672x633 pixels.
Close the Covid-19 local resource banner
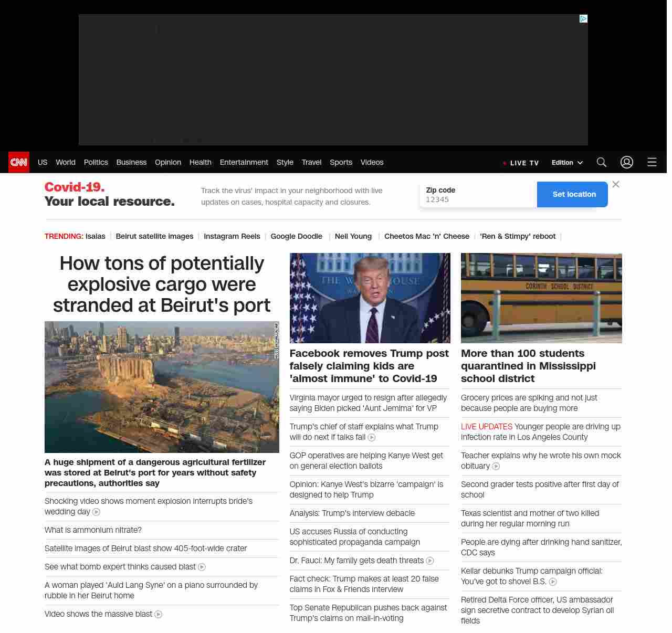pyautogui.click(x=616, y=184)
